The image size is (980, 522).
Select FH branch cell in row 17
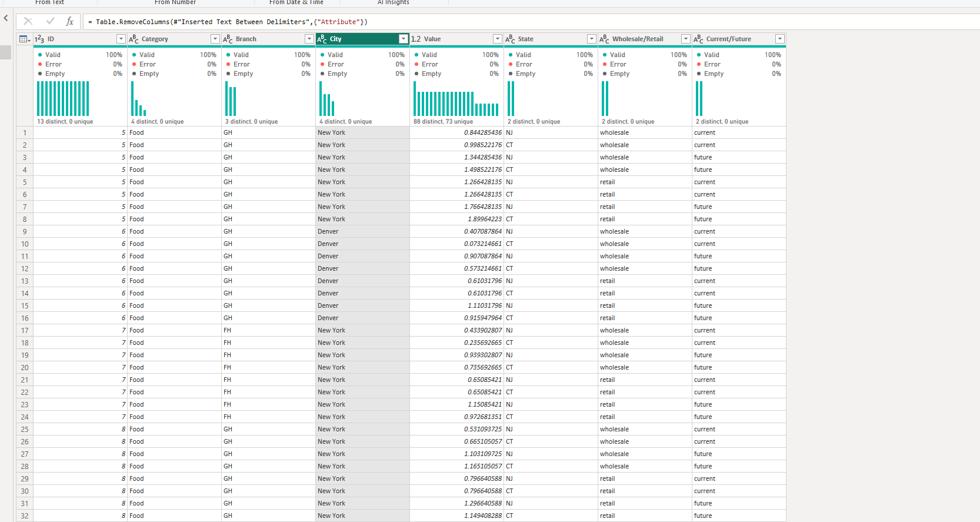(268, 330)
